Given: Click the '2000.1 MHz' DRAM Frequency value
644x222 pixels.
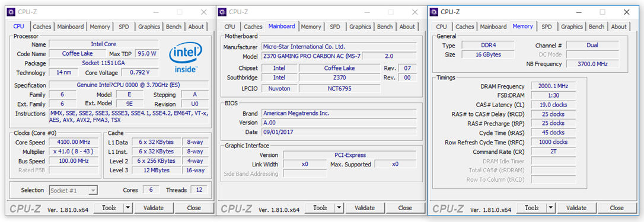Looking at the screenshot, I should (x=553, y=86).
